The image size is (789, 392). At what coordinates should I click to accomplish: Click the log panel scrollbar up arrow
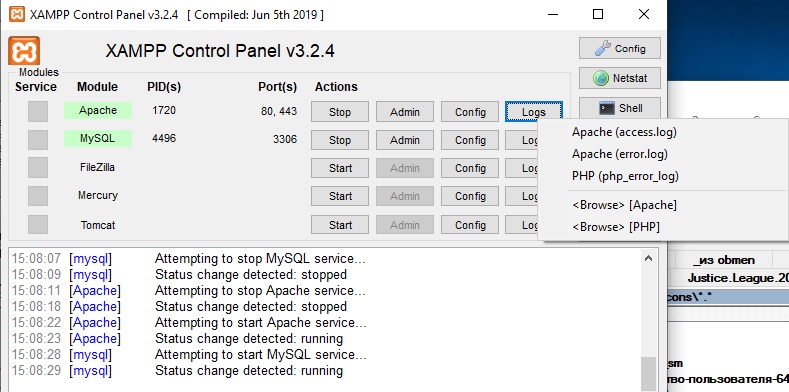pos(648,258)
